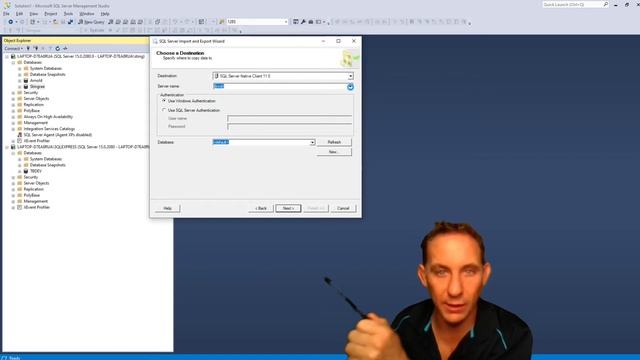Click the navigate back circle toolbar icon
The width and height of the screenshot is (640, 360).
coord(11,22)
